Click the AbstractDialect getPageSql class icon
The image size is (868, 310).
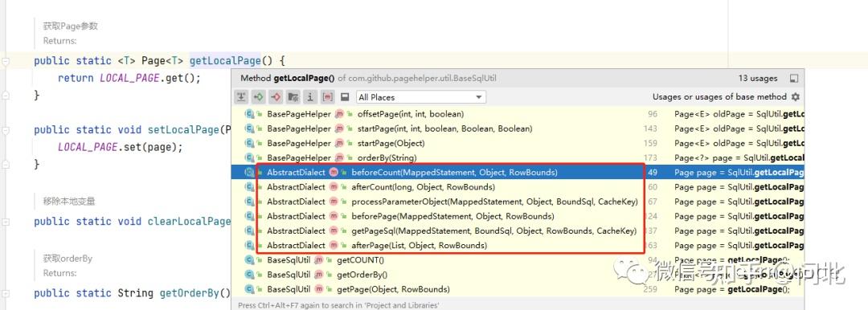(250, 230)
